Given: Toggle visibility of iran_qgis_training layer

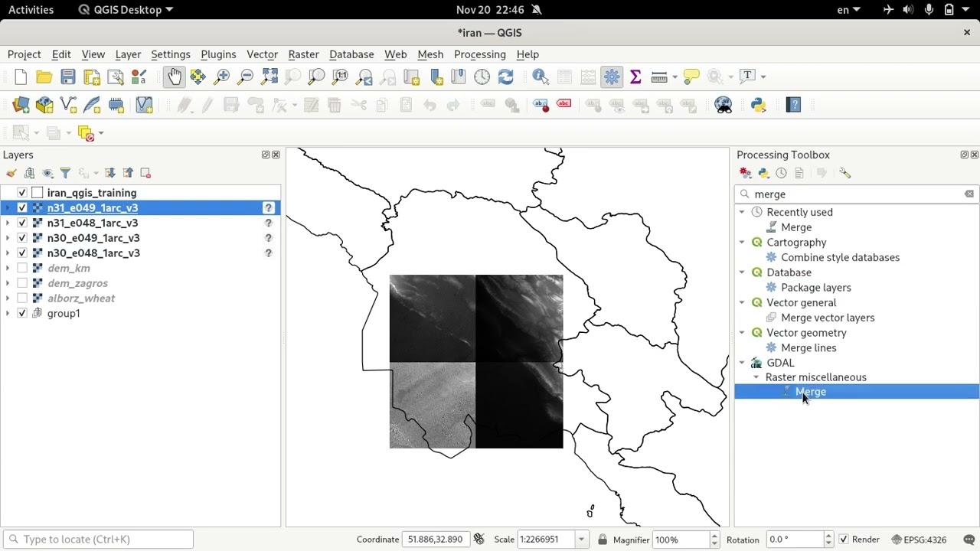Looking at the screenshot, I should tap(22, 193).
